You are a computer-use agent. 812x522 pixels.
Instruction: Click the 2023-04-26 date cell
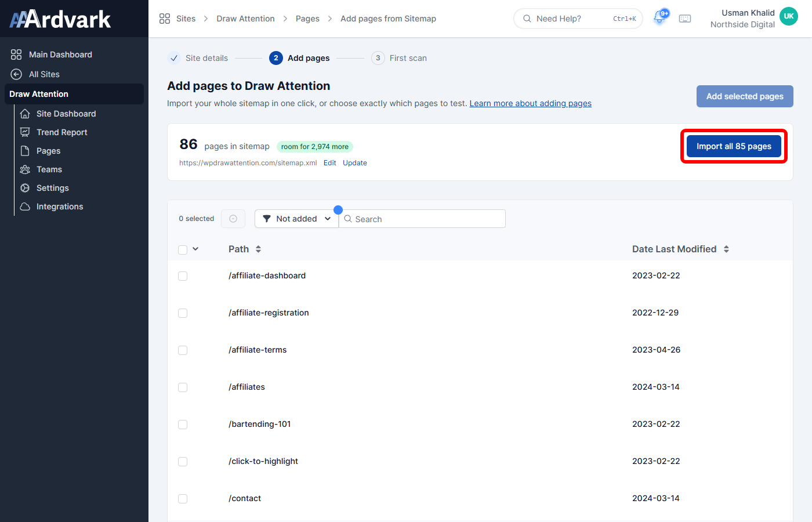coord(656,350)
